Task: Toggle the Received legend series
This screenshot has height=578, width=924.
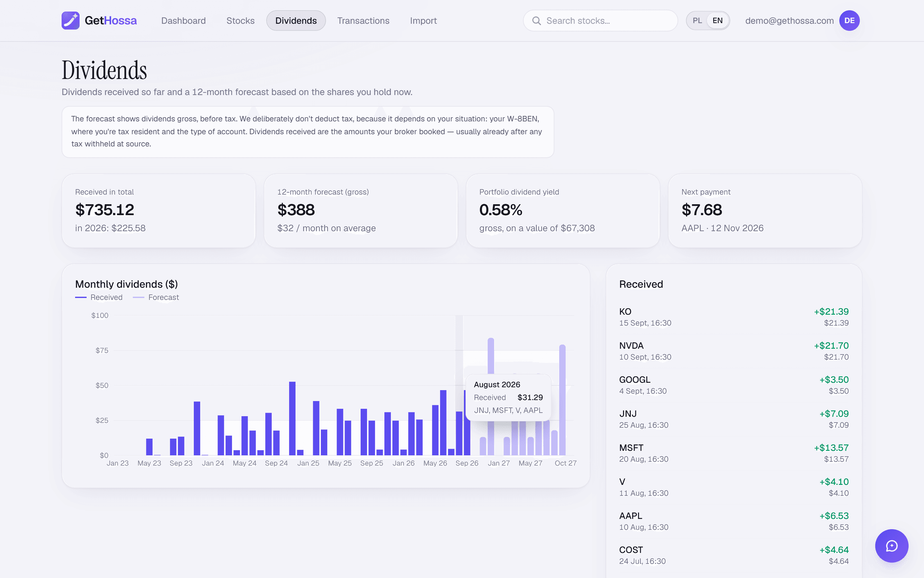Action: 99,297
